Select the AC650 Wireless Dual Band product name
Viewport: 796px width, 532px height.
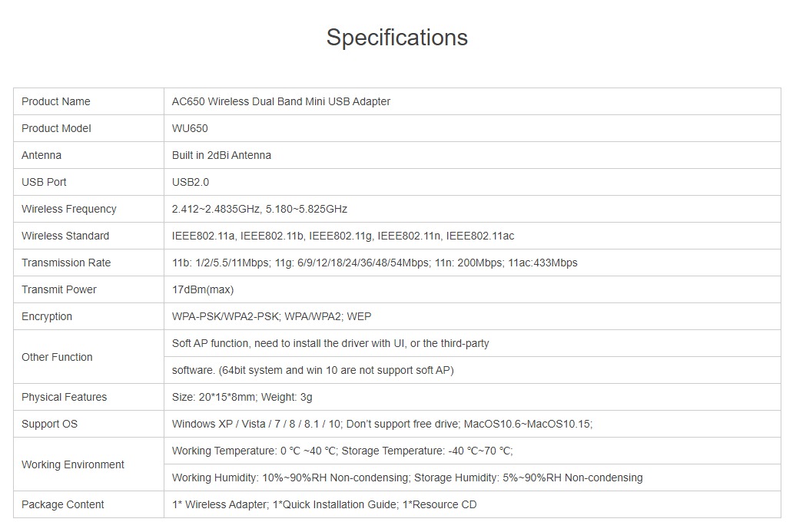(x=281, y=101)
